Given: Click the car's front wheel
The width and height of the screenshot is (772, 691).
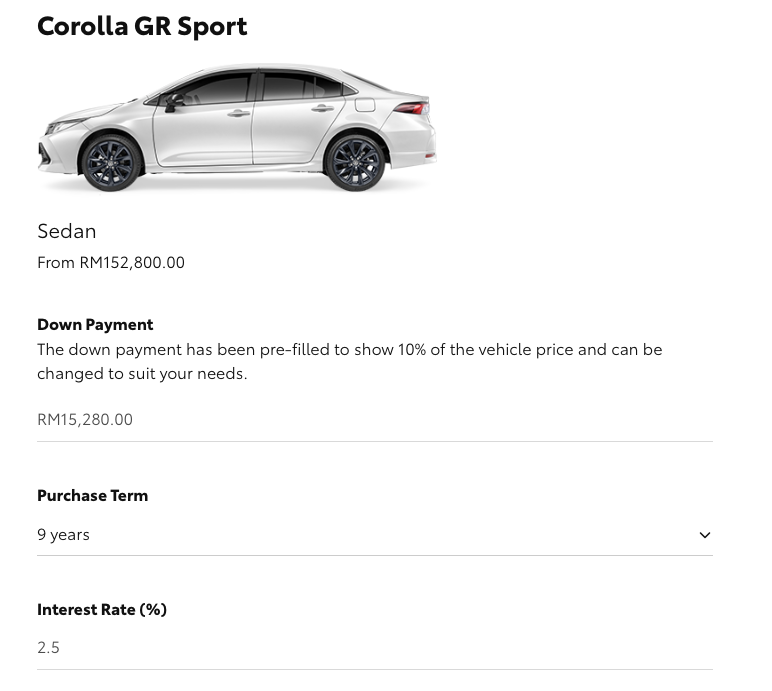Looking at the screenshot, I should (111, 161).
